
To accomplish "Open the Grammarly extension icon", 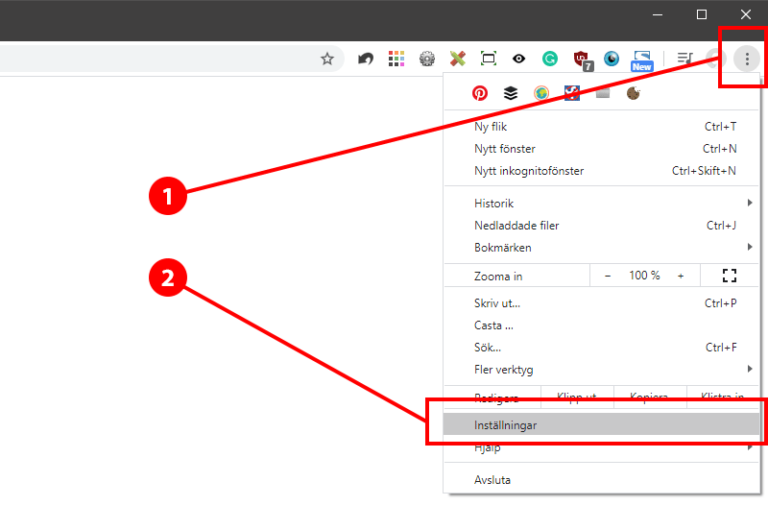I will [550, 59].
